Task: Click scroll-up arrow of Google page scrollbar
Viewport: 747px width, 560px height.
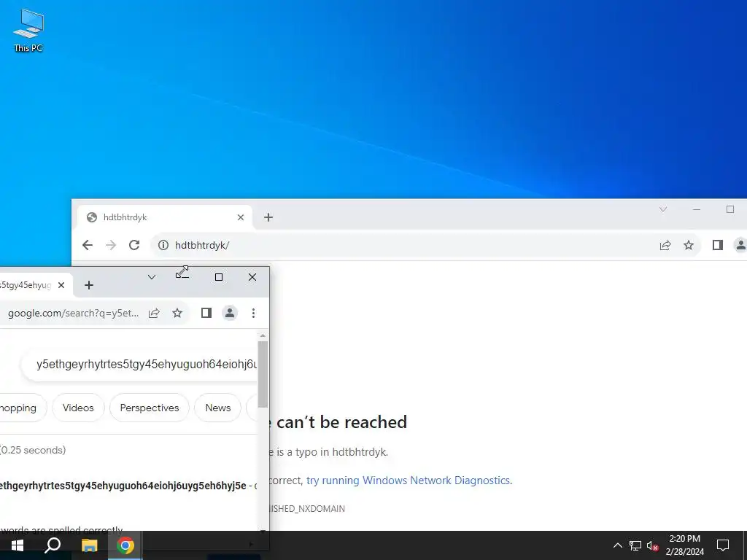Action: 263,335
